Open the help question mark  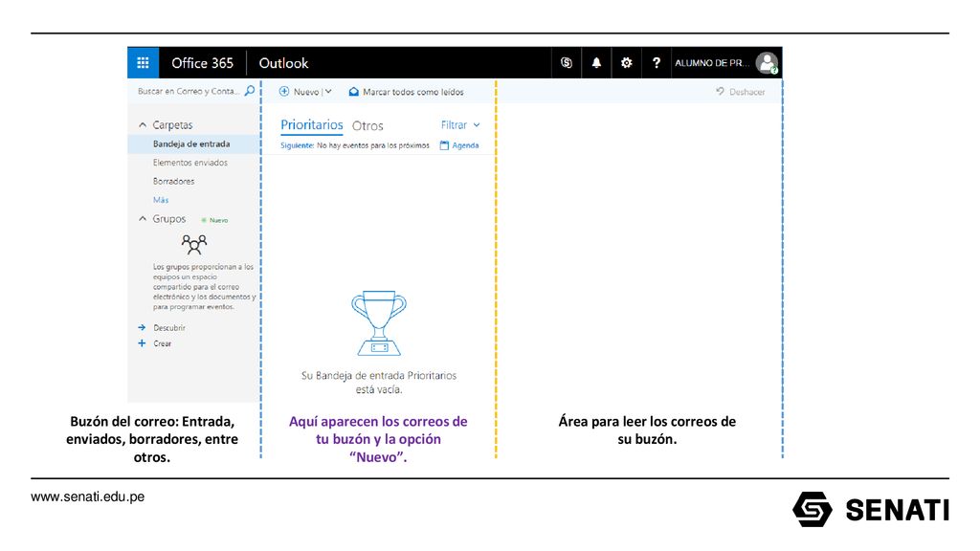click(657, 62)
